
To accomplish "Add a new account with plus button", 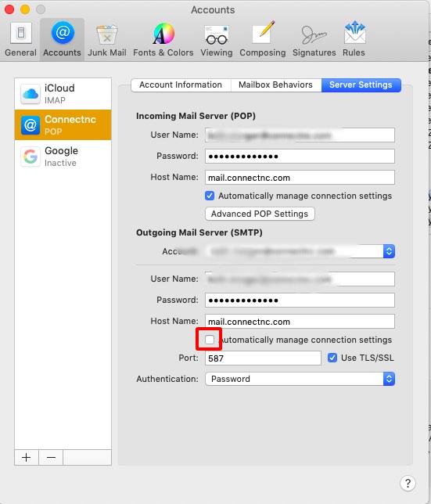I will (x=27, y=457).
